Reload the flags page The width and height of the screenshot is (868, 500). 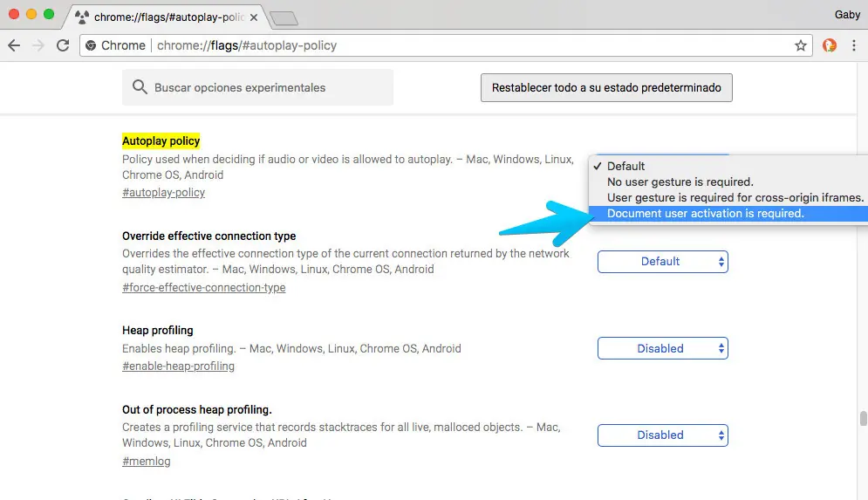63,45
